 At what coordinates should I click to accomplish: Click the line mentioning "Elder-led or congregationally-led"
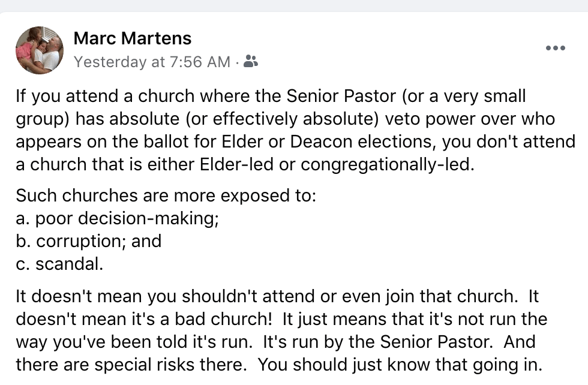click(x=245, y=164)
